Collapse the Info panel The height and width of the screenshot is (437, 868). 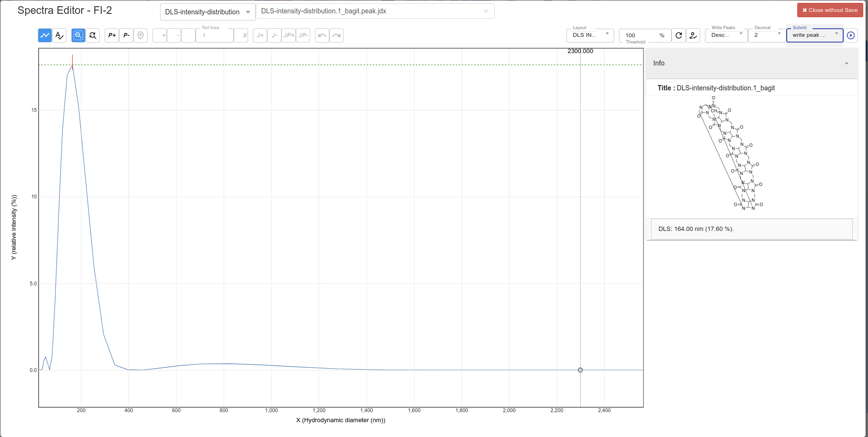[x=846, y=63]
